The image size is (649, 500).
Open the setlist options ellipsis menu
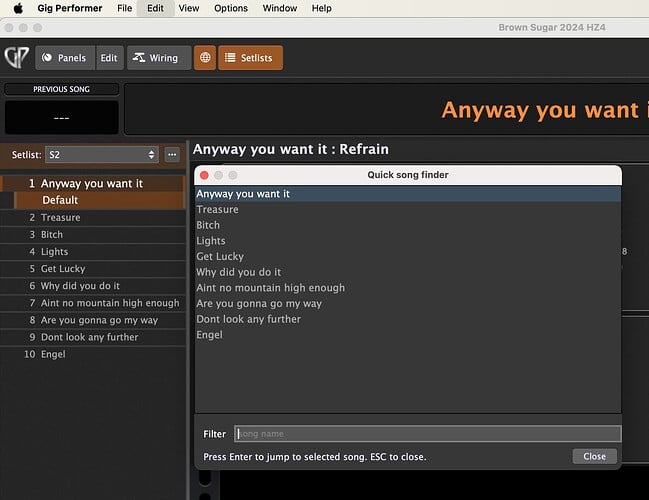(172, 155)
